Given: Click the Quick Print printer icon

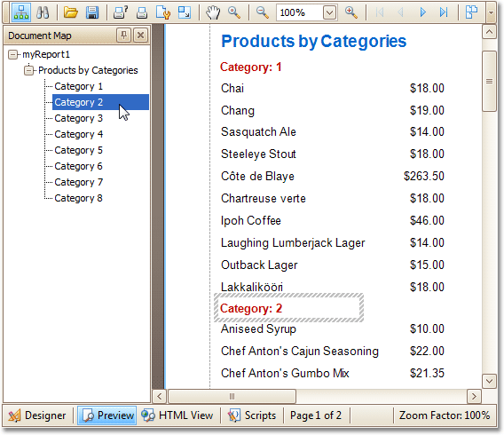Looking at the screenshot, I should pos(142,12).
